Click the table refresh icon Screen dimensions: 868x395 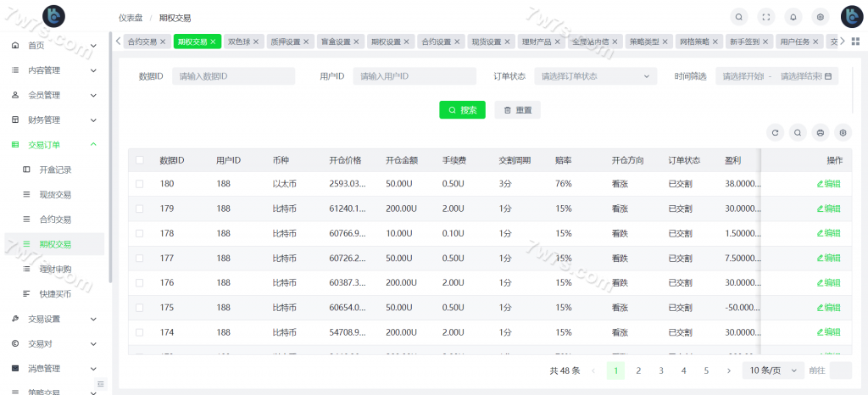coord(775,132)
